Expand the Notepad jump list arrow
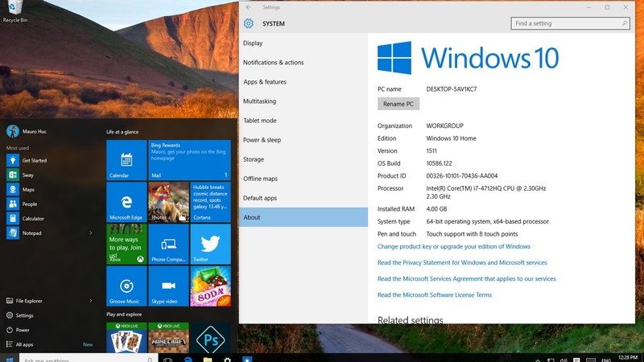 click(91, 233)
